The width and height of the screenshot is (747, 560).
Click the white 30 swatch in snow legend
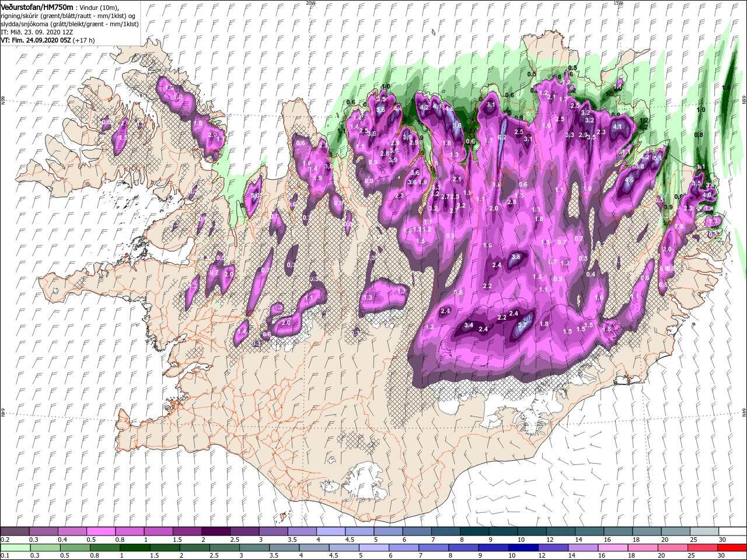732,531
